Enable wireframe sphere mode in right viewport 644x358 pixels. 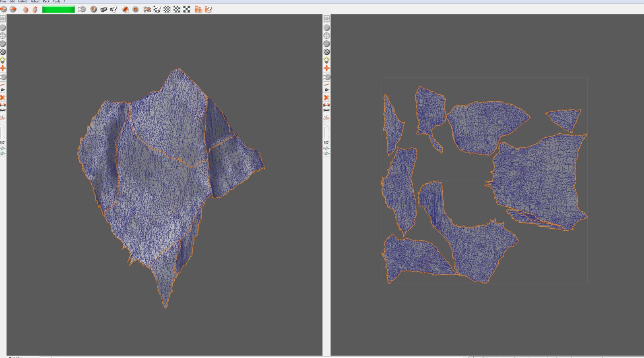326,35
